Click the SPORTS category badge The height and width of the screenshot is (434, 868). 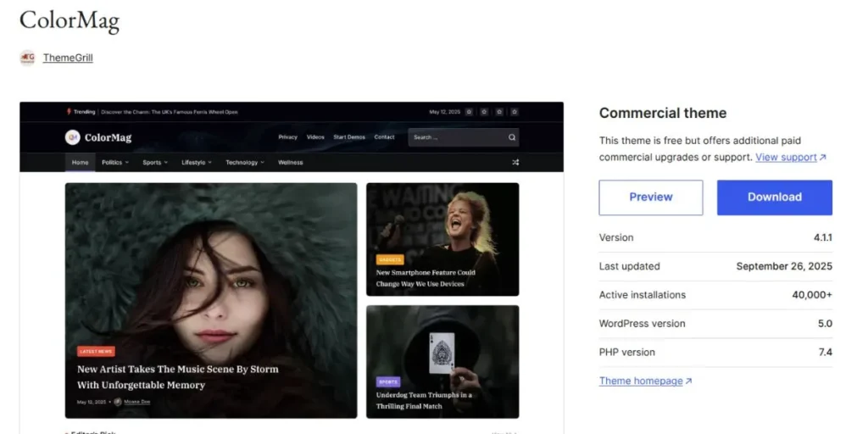point(388,382)
